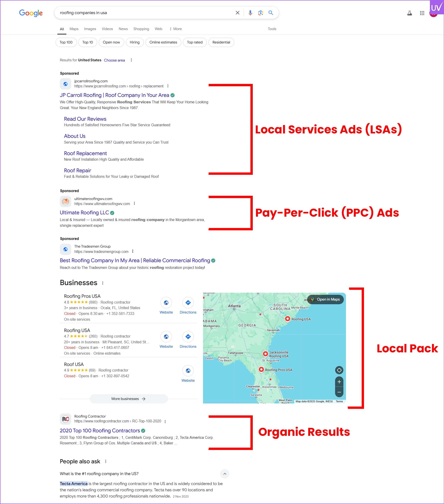Screen dimensions: 444x504
Task: Click the RC Roofing Contractor favicon
Action: (65, 419)
